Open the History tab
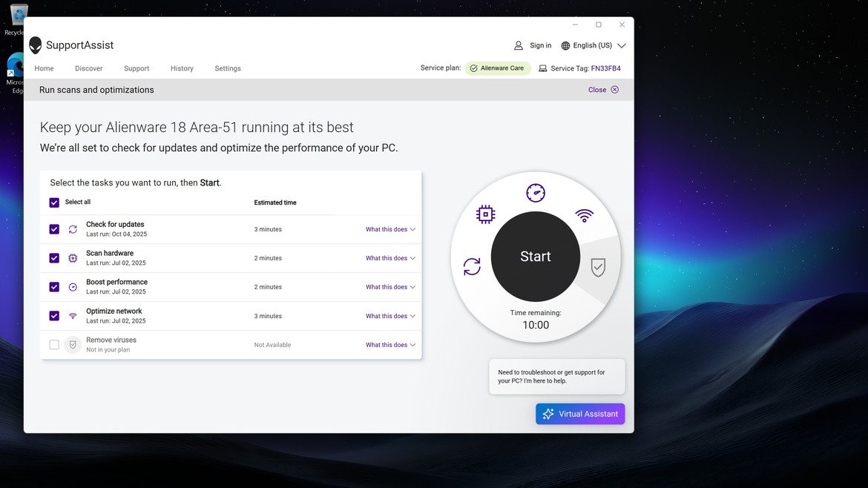 (182, 68)
